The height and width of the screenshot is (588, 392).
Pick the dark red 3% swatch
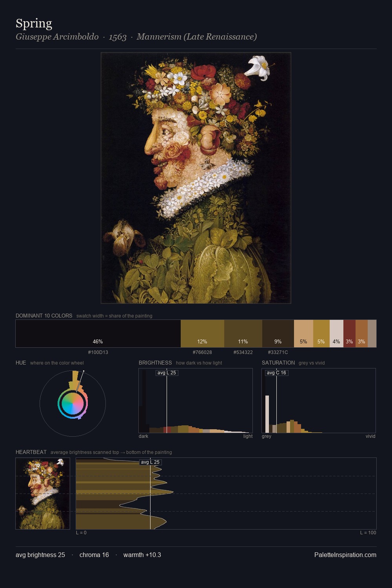click(x=349, y=334)
